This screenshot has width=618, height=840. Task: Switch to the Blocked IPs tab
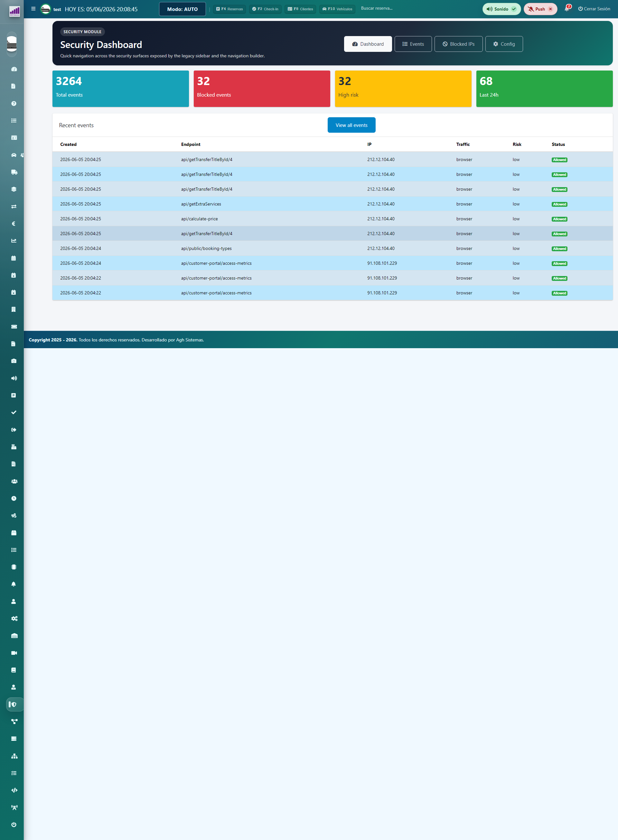[x=458, y=44]
